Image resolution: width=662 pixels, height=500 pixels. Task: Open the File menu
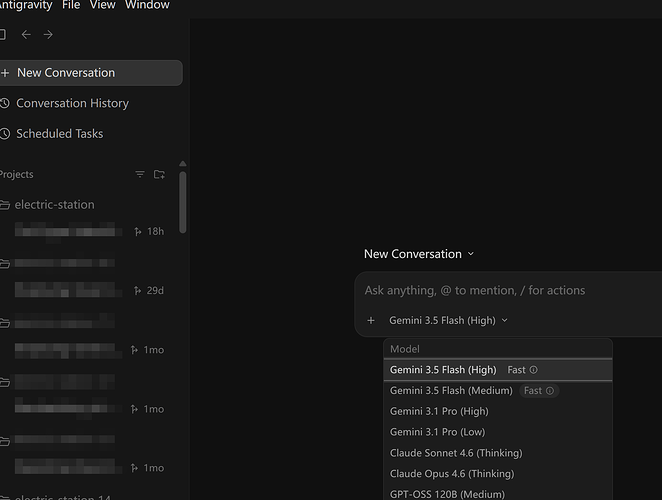[71, 5]
